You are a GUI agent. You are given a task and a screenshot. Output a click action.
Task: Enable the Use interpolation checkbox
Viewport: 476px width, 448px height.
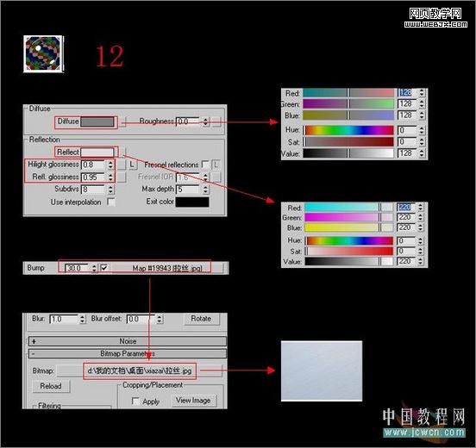pyautogui.click(x=111, y=202)
